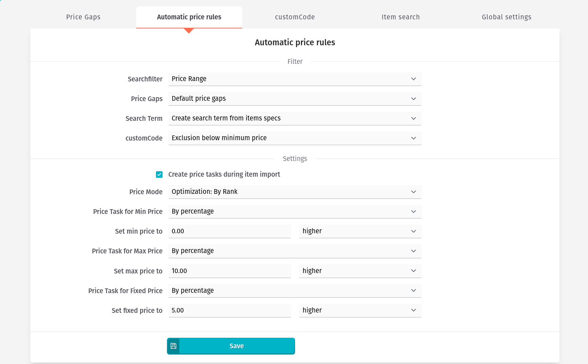Uncheck Create price tasks during item import

(159, 175)
